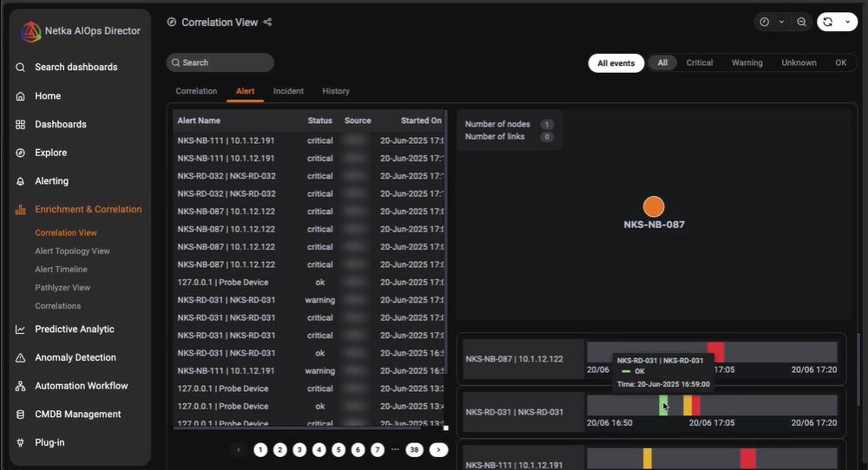
Task: Click the zoom out time range icon
Action: tap(801, 22)
